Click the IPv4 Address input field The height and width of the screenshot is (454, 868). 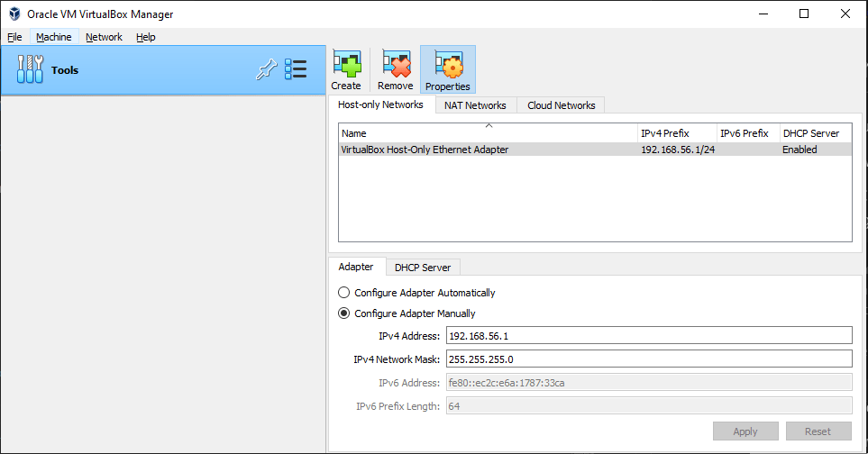tap(649, 336)
